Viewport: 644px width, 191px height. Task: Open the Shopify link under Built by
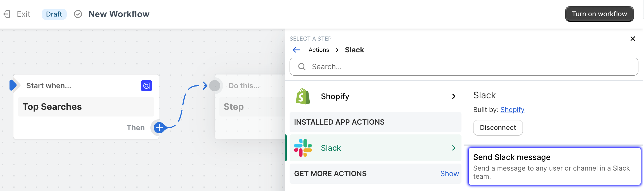[512, 110]
